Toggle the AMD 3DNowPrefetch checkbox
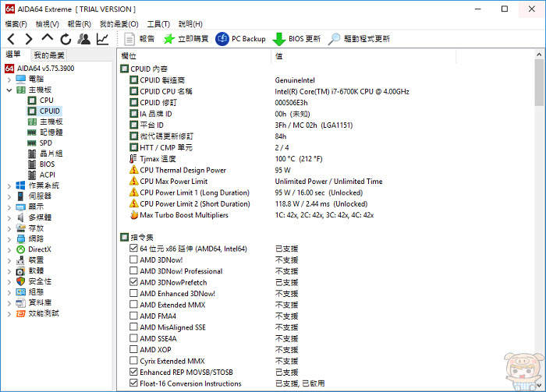This screenshot has height=392, width=546. (x=133, y=282)
